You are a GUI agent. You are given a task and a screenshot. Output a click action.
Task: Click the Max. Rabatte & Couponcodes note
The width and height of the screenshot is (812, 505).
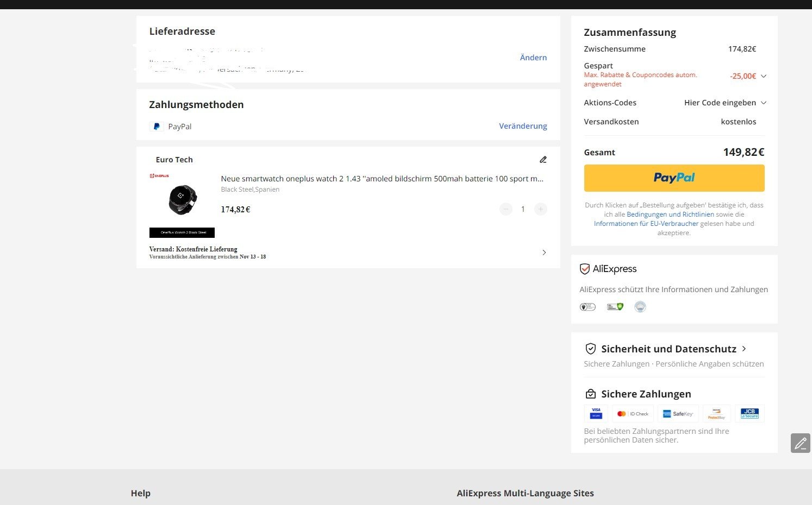[640, 79]
